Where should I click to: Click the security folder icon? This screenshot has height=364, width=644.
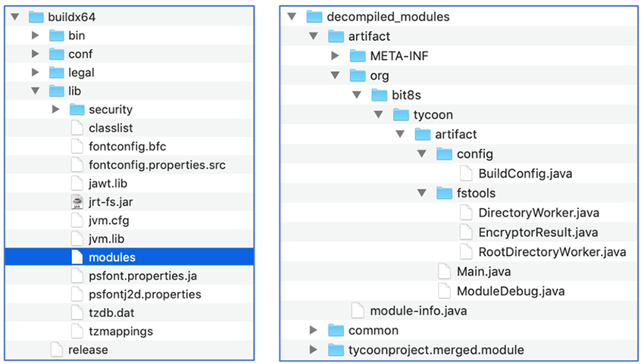click(76, 110)
